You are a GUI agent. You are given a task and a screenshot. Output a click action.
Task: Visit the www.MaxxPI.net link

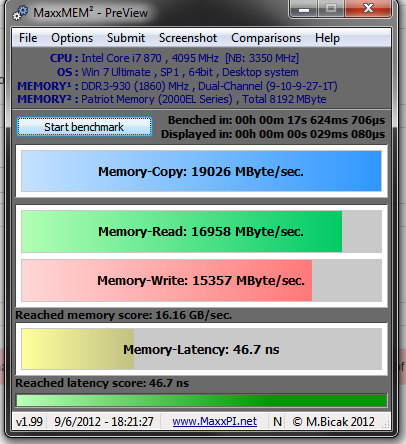coord(215,421)
